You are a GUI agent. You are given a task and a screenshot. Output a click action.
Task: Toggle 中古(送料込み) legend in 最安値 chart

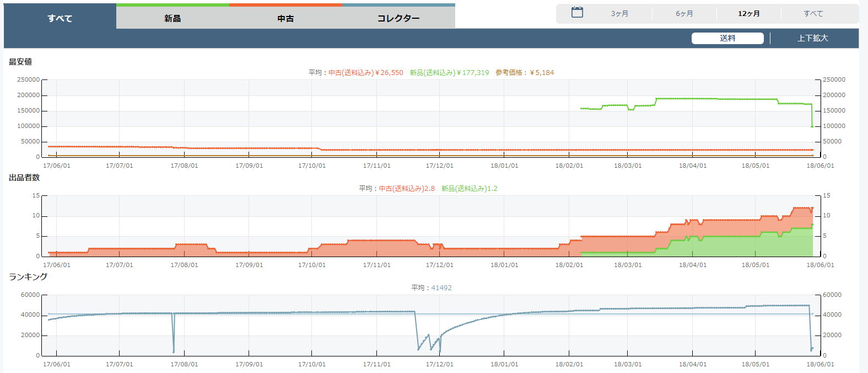(x=366, y=73)
